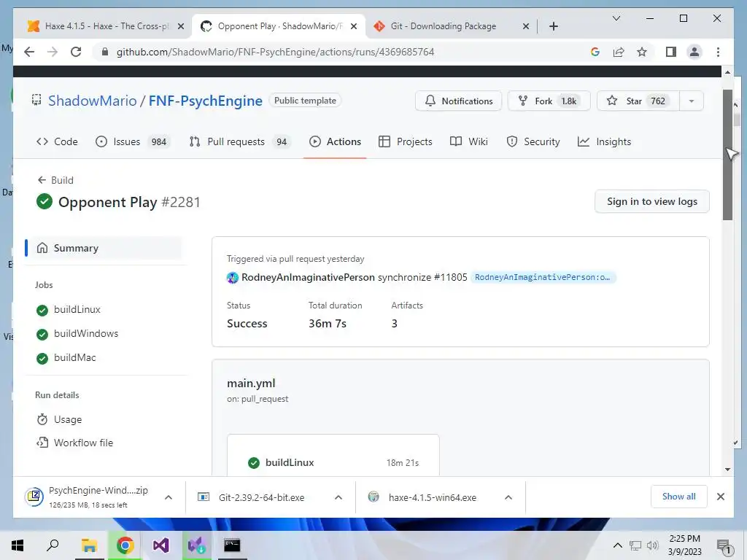747x560 pixels.
Task: Click Sign in to view logs
Action: pos(651,201)
